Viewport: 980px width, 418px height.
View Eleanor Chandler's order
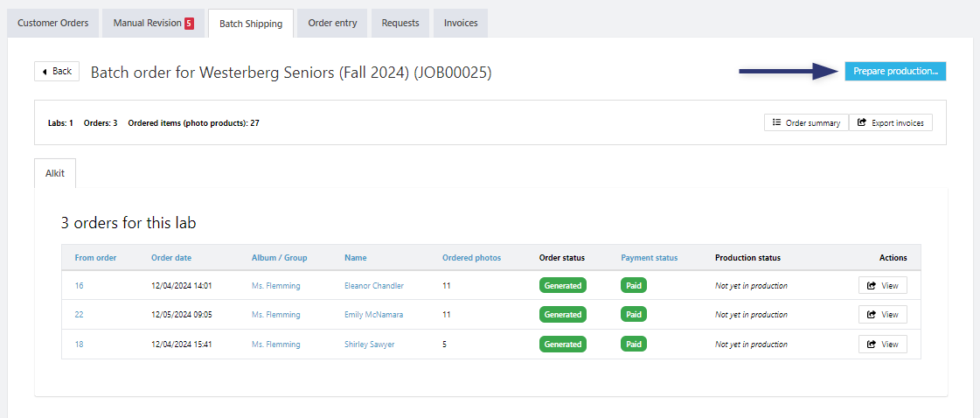point(882,286)
